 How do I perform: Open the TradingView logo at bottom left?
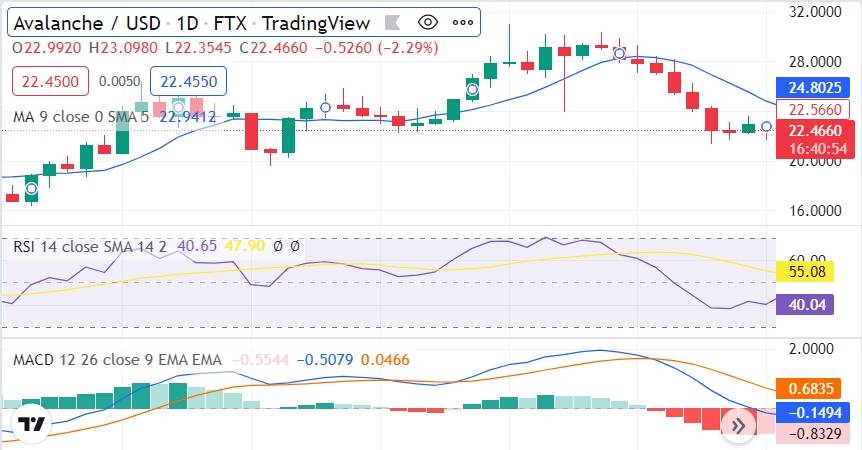coord(31,424)
